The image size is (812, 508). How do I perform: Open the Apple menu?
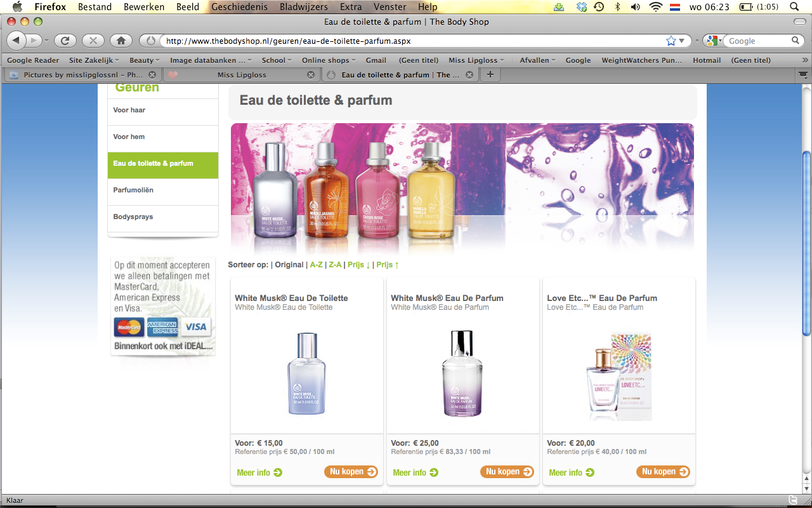[x=17, y=7]
